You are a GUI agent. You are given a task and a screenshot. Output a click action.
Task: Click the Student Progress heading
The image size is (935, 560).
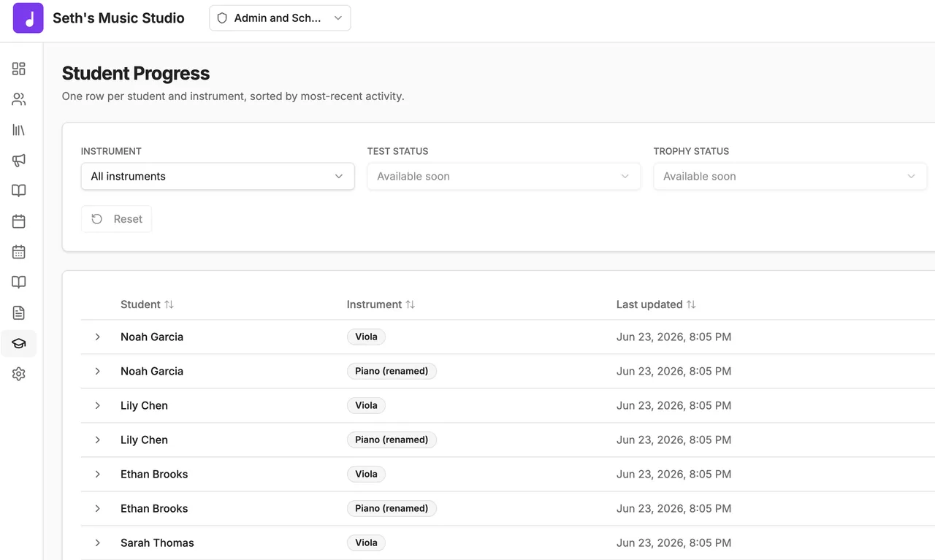(136, 73)
